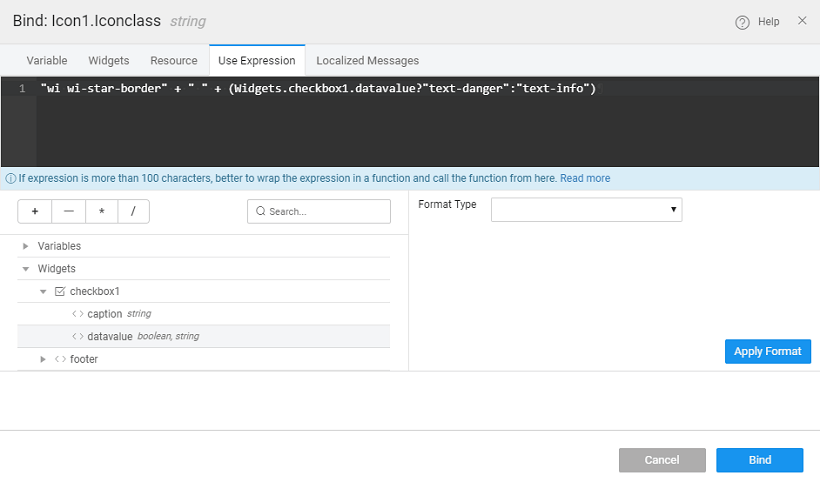This screenshot has width=820, height=489.
Task: Insert the divide operator
Action: pyautogui.click(x=133, y=211)
